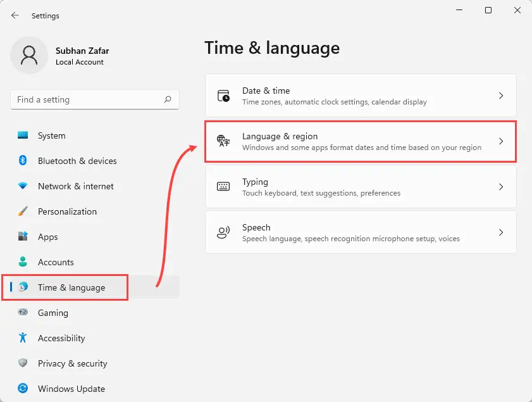Viewport: 532px width, 402px height.
Task: Open Language & region settings
Action: [361, 141]
